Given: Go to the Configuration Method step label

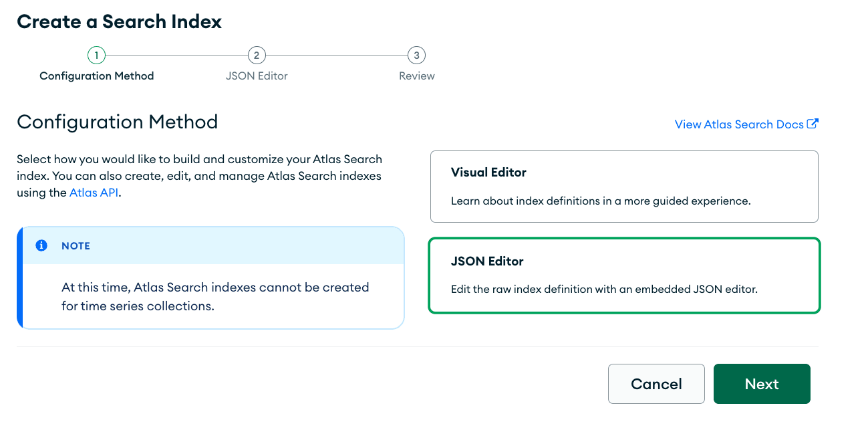Looking at the screenshot, I should (x=96, y=76).
